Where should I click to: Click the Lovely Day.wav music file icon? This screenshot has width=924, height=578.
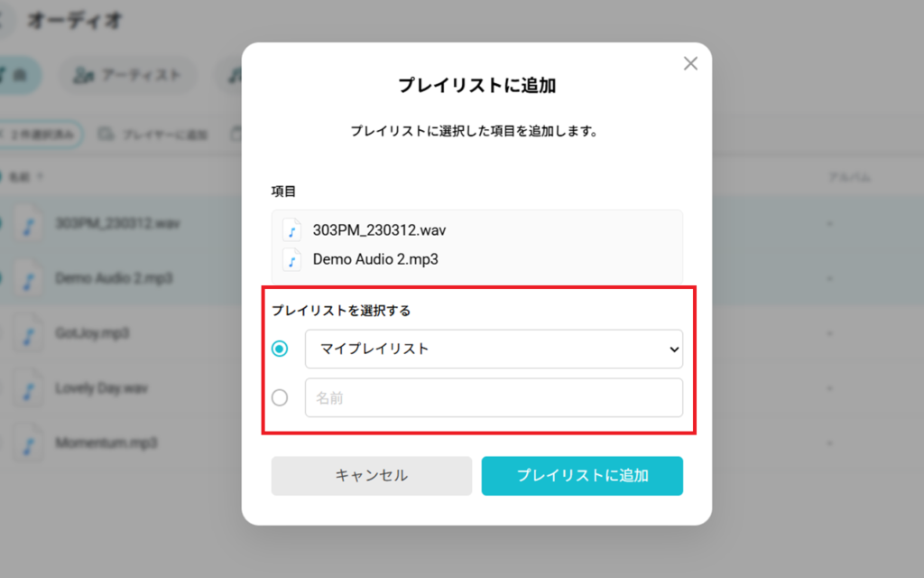29,389
